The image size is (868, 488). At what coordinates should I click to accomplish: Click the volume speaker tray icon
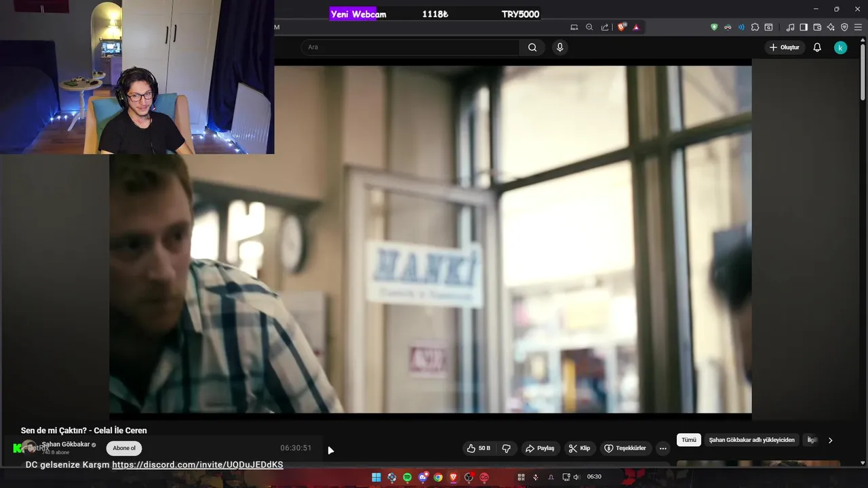point(576,477)
